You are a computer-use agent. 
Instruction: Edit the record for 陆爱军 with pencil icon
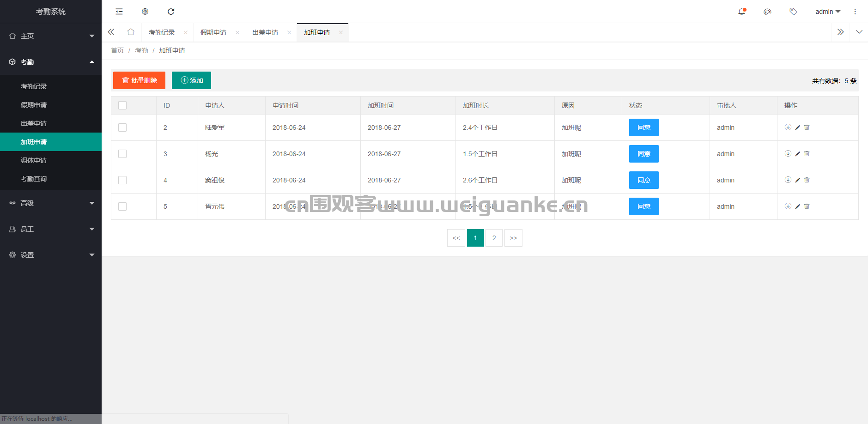[x=797, y=127]
